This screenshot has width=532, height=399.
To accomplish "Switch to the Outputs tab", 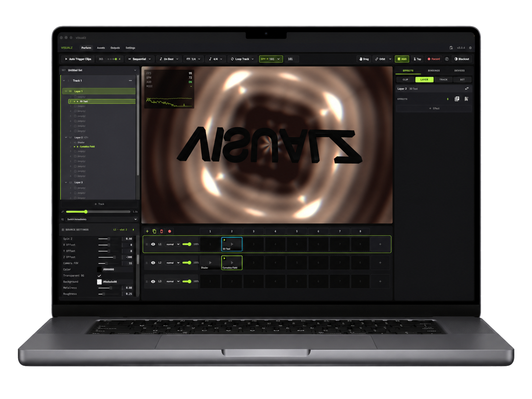I will coord(115,48).
